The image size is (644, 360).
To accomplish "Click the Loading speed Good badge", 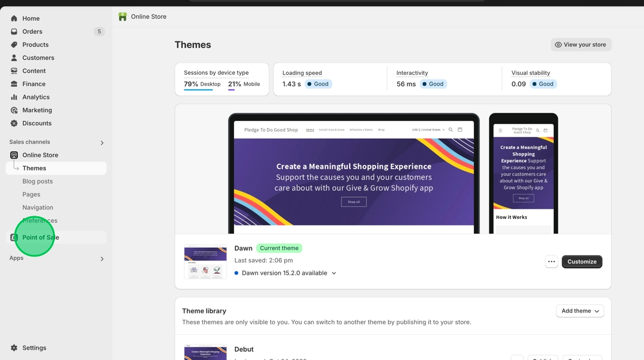I will click(319, 84).
